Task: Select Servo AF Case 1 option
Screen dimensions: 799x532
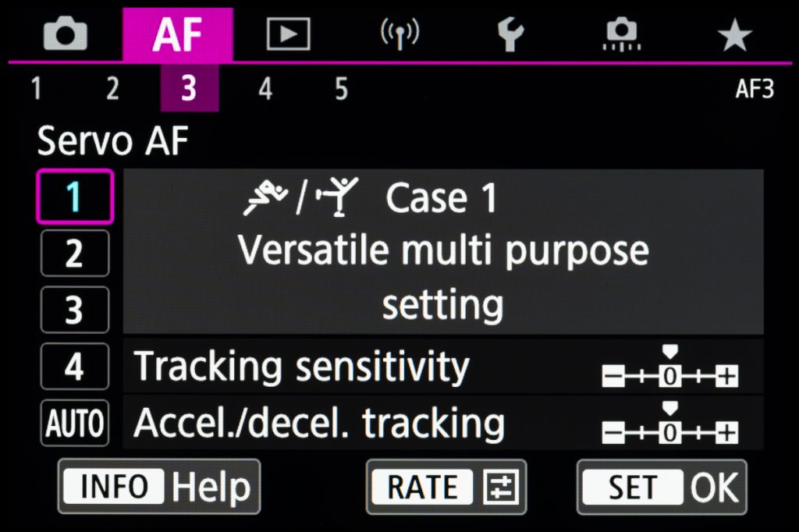Action: 74,197
